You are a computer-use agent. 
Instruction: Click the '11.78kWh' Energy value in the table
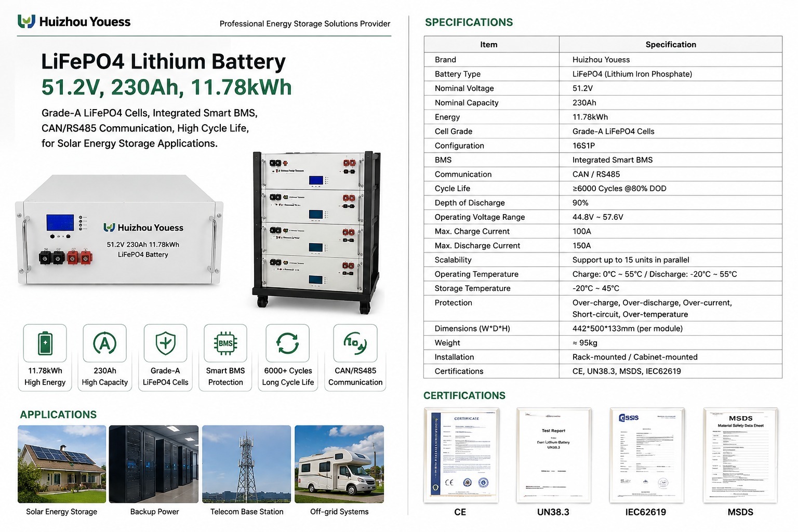(x=590, y=117)
